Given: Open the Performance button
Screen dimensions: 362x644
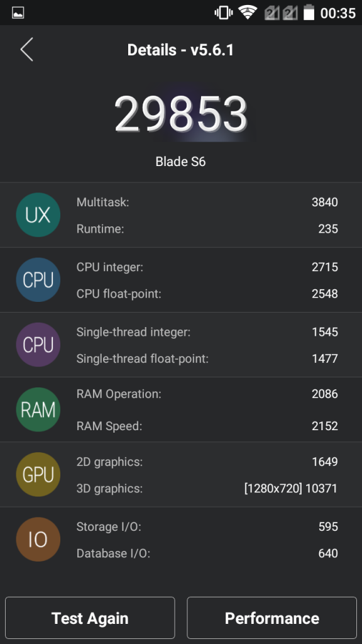Looking at the screenshot, I should click(271, 618).
